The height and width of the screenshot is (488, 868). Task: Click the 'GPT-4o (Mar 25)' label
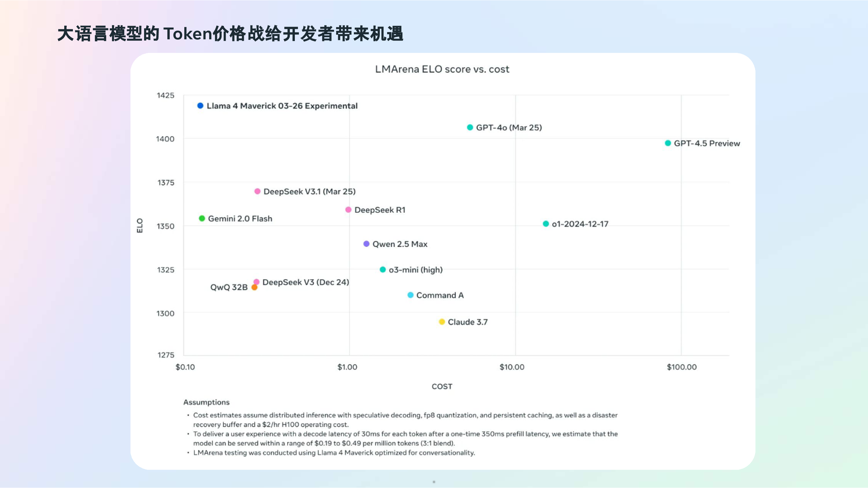tap(509, 128)
